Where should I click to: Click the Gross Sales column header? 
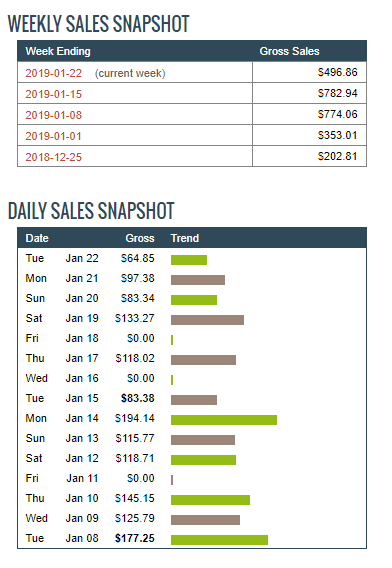coord(289,51)
